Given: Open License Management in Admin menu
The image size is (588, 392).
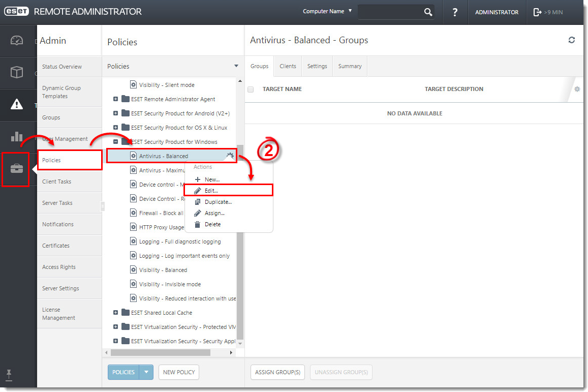Looking at the screenshot, I should pyautogui.click(x=70, y=314).
